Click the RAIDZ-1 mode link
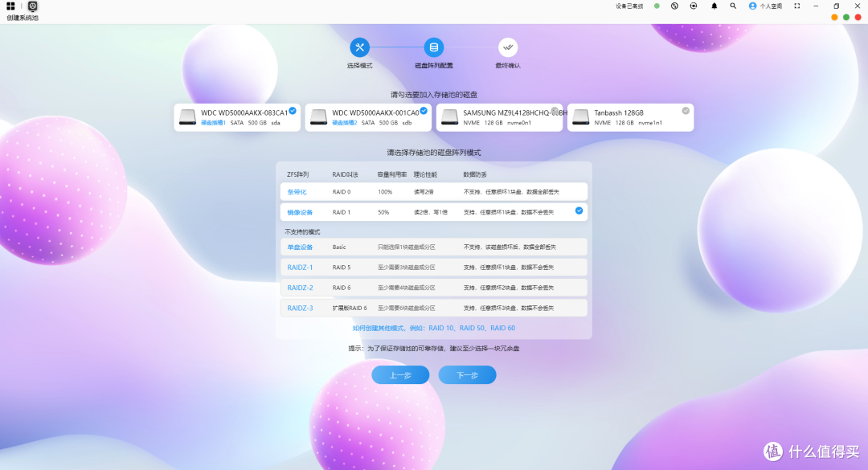 pyautogui.click(x=300, y=268)
